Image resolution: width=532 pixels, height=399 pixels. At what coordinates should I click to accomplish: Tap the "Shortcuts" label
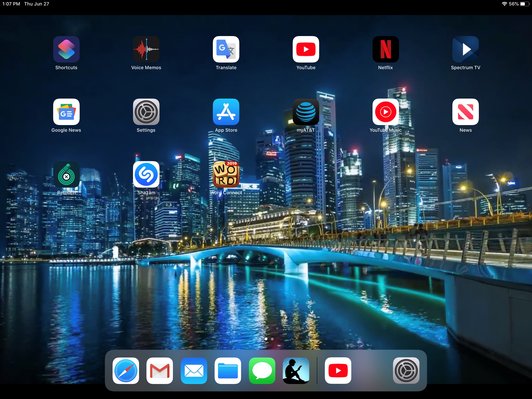(x=66, y=68)
